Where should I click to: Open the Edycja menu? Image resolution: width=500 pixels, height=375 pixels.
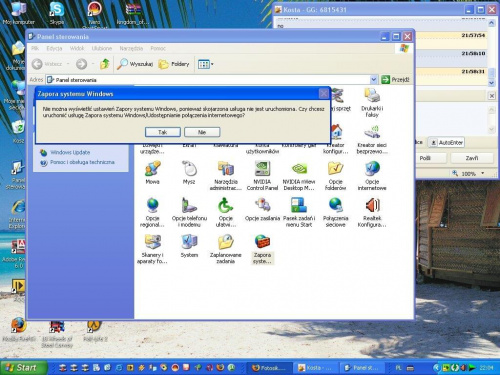click(54, 48)
